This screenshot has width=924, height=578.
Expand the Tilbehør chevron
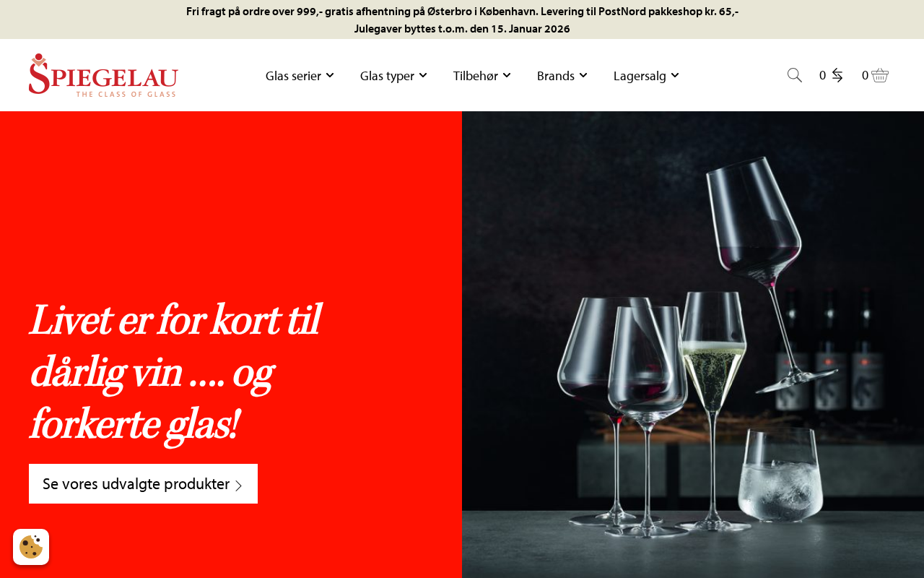pos(507,75)
